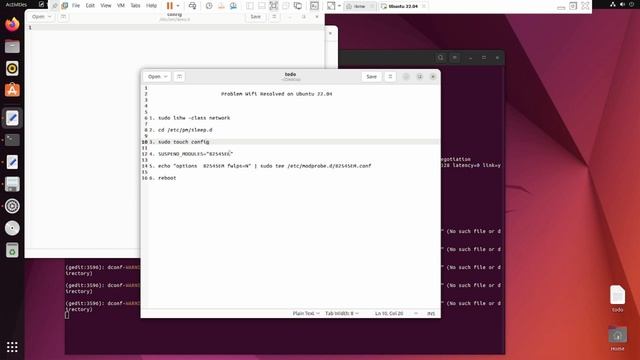
Task: Switch to Terminal from the dock
Action: (x=12, y=140)
